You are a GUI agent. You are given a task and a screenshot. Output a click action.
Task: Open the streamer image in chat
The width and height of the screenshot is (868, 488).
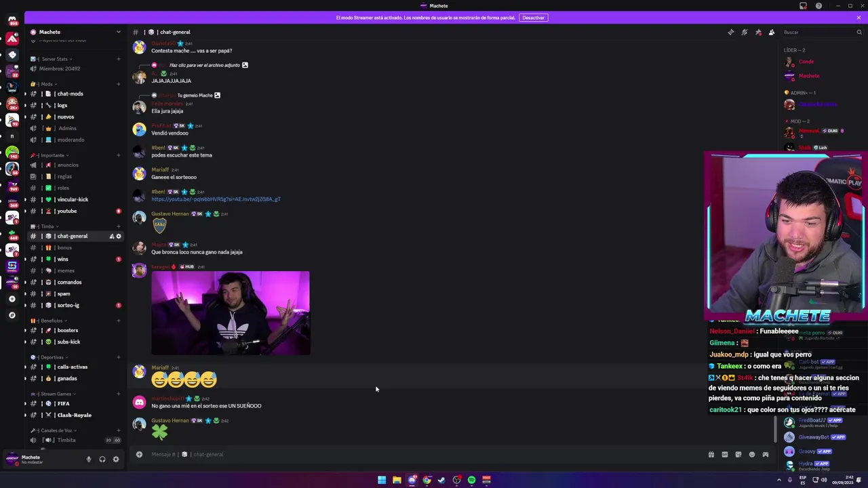coord(231,313)
